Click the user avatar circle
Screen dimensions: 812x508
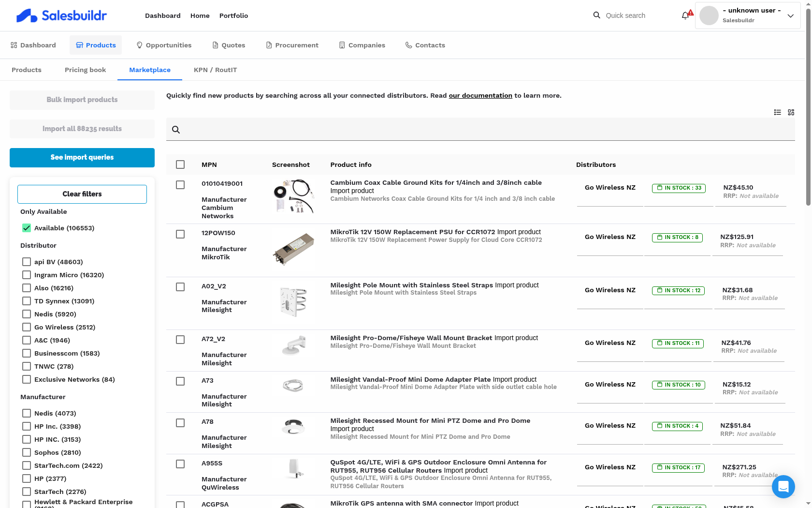tap(709, 15)
